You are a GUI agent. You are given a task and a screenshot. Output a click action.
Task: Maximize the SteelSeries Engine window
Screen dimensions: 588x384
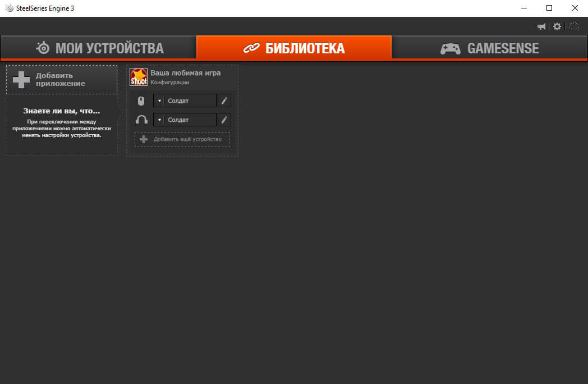tap(549, 8)
